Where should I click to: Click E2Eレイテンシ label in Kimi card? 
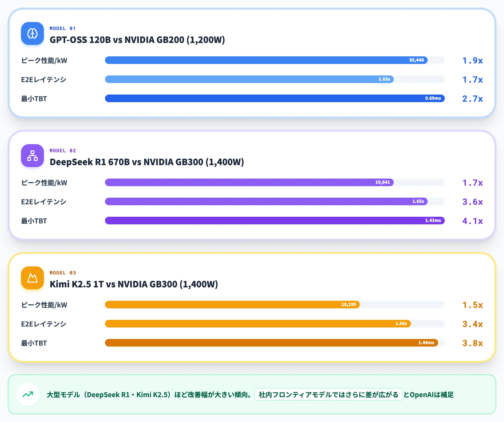pyautogui.click(x=44, y=324)
